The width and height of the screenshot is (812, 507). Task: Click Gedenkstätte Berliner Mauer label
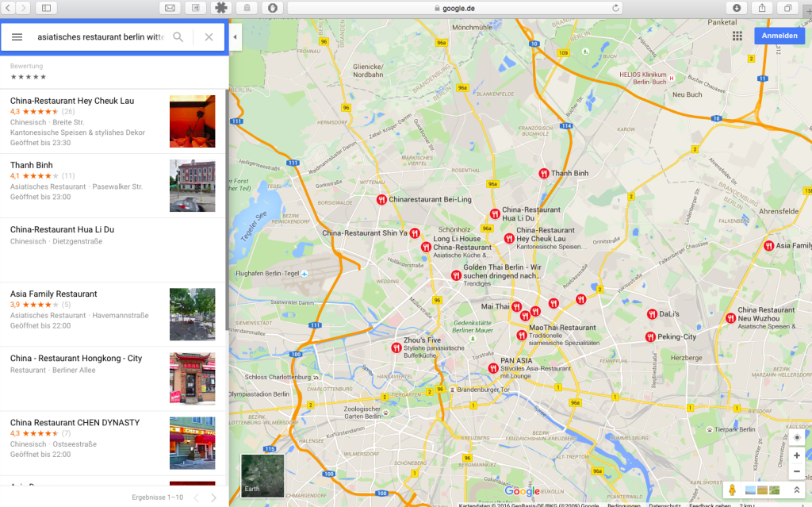point(473,327)
